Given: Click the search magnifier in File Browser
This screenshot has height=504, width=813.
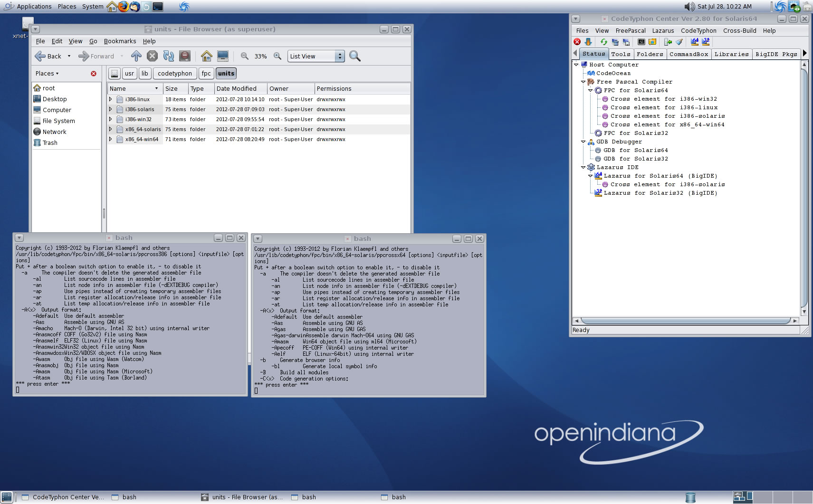Looking at the screenshot, I should [x=355, y=56].
